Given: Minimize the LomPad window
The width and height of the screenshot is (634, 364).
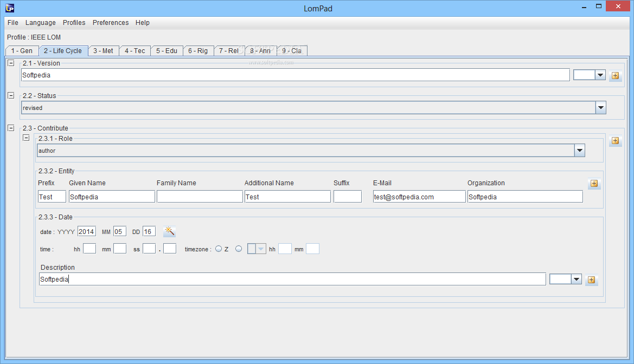Looking at the screenshot, I should (x=584, y=7).
